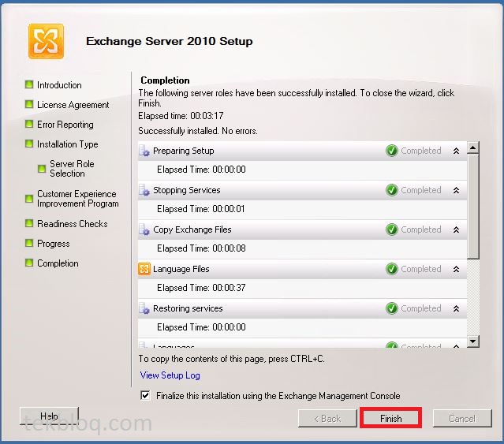Screen dimensions: 504x444
Task: Click the Exchange Server logo icon
Action: coord(46,41)
